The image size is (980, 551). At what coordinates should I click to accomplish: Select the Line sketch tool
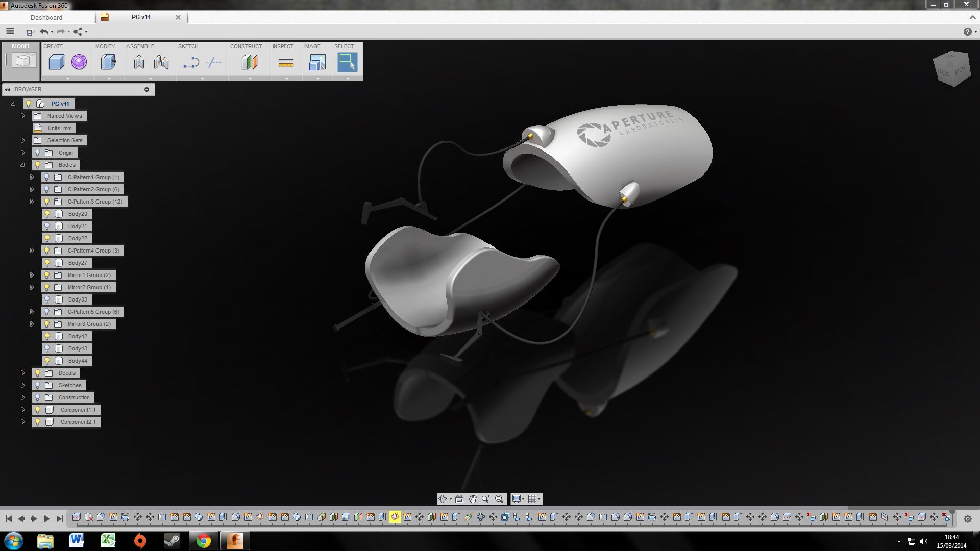[x=191, y=63]
